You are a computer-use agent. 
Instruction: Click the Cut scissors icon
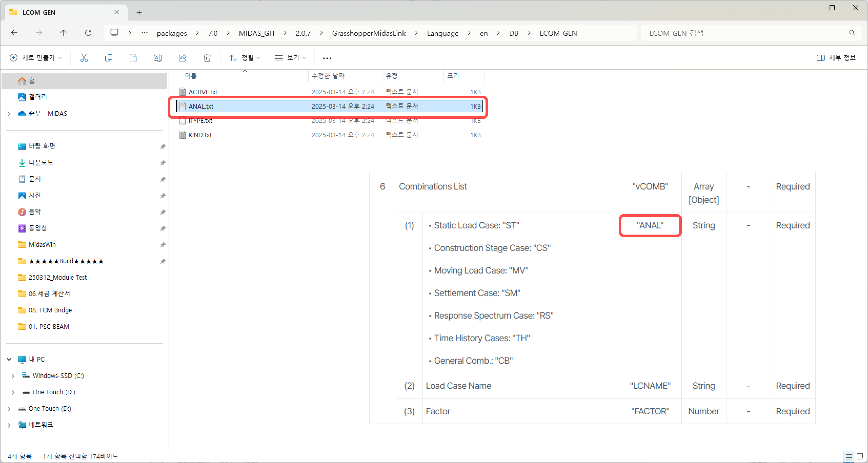84,58
